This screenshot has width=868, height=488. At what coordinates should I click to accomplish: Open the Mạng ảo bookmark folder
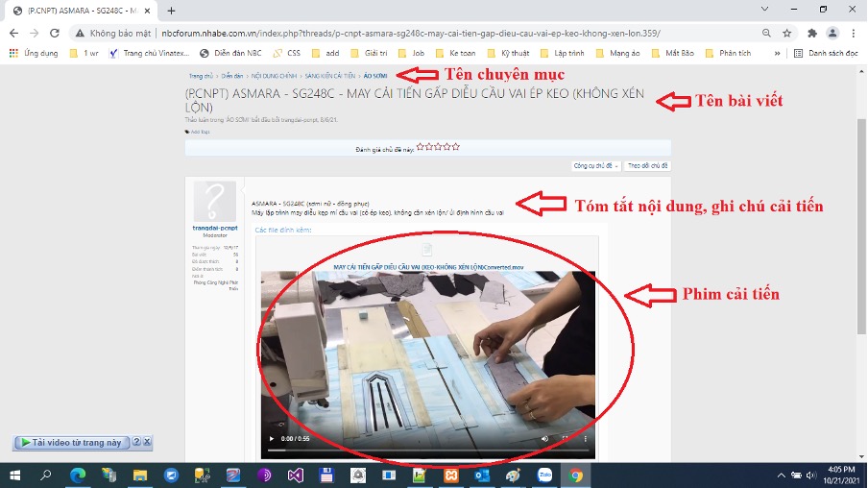click(617, 53)
